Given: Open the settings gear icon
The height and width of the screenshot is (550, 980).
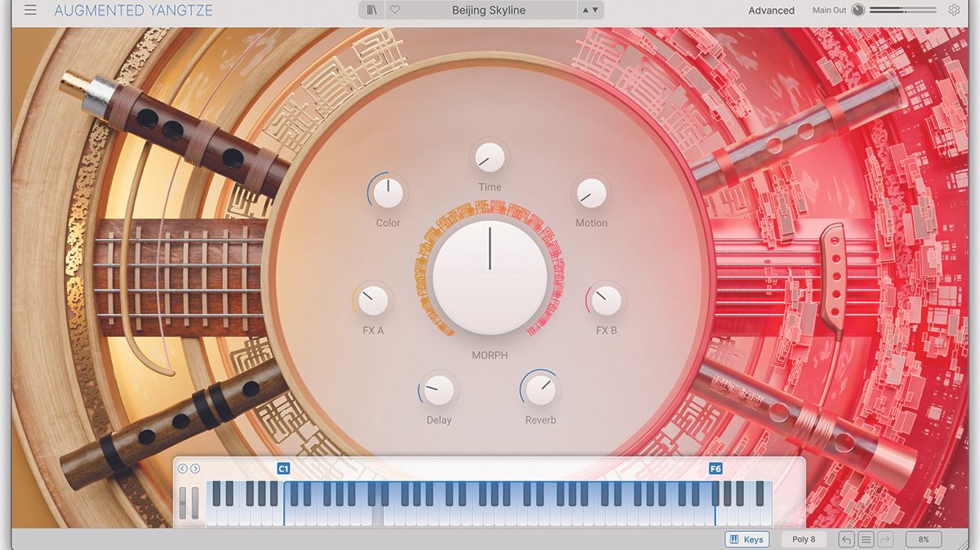Looking at the screenshot, I should coord(954,11).
